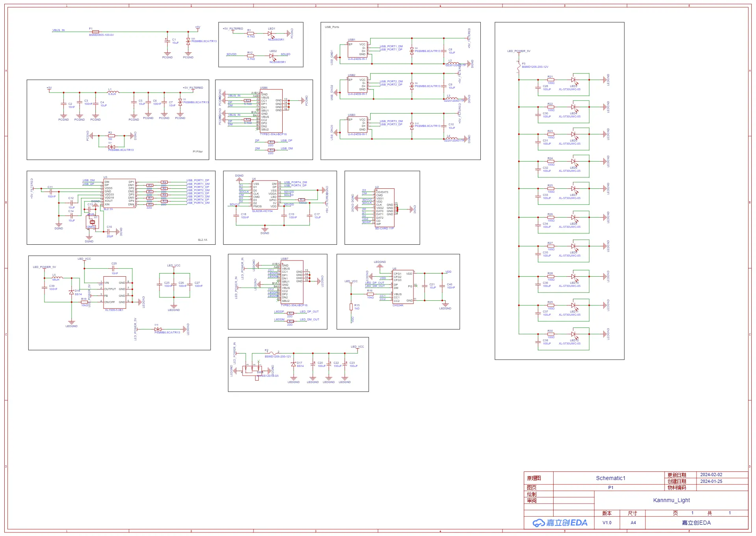Click LED_POWER_5V label above fuse F3
The height and width of the screenshot is (536, 756).
point(519,51)
